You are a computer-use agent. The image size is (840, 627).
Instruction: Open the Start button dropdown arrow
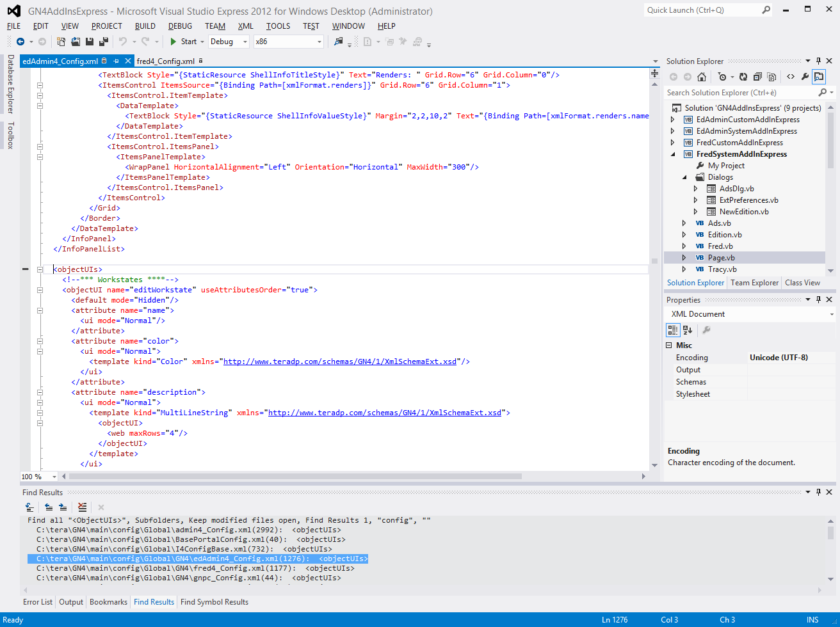coord(202,42)
